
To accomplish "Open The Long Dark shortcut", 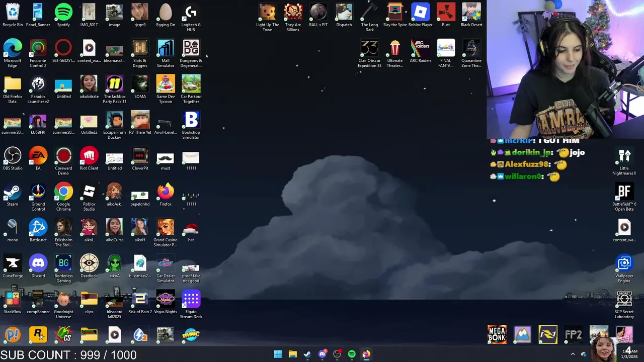I will coord(369,18).
